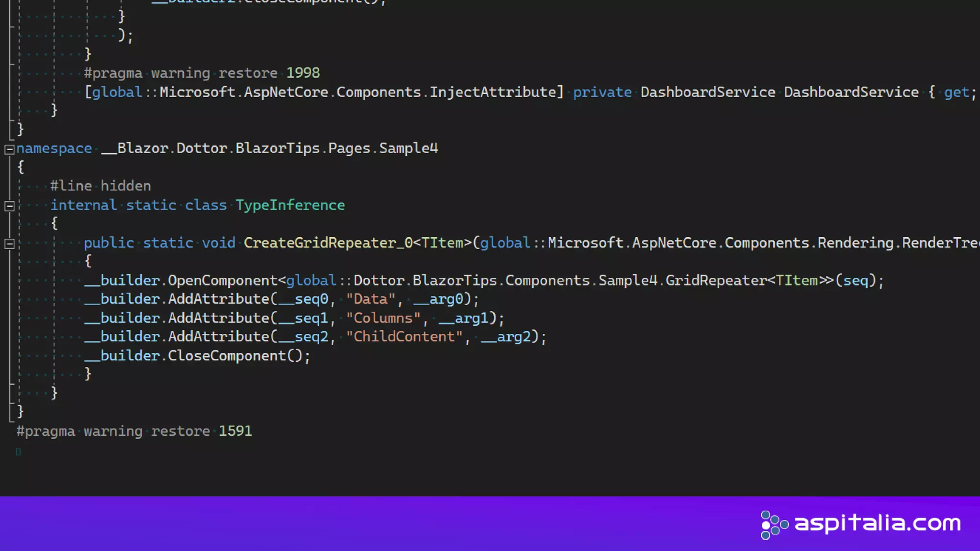
Task: Click the "ChildContent" string literal
Action: [404, 337]
